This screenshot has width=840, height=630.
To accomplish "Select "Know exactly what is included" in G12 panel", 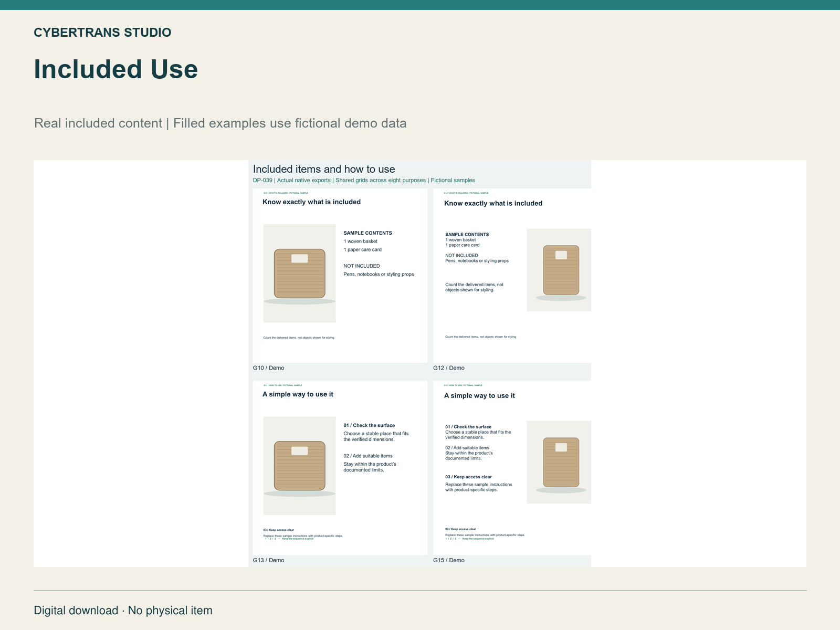I will 493,204.
